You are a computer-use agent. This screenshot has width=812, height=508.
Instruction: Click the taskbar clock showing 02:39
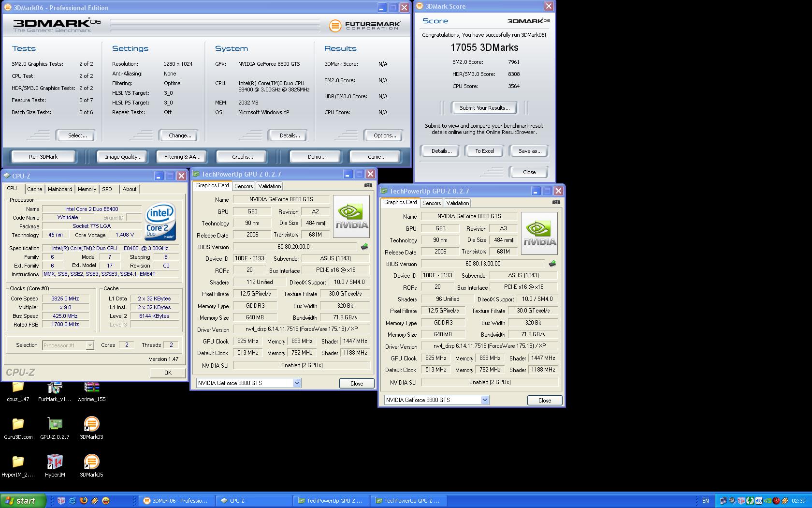click(x=798, y=501)
